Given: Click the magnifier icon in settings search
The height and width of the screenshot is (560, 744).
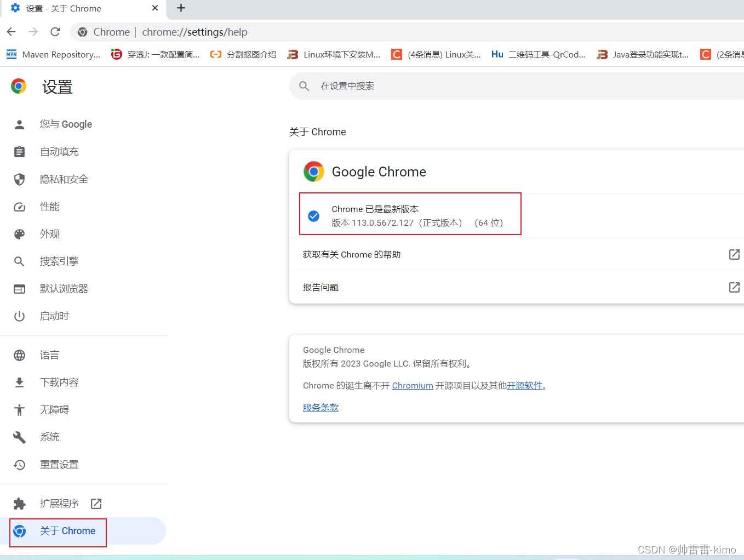Looking at the screenshot, I should click(x=304, y=86).
